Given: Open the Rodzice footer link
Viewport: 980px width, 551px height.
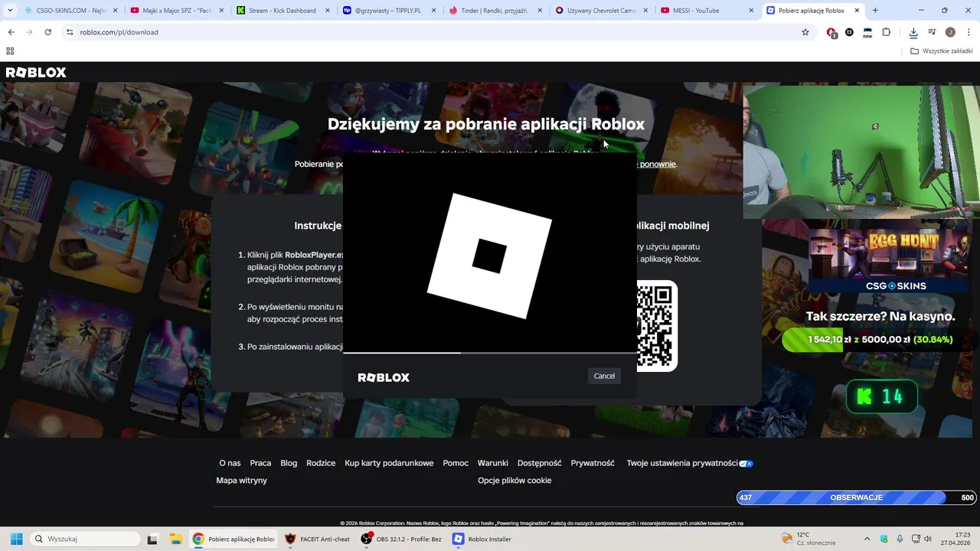Looking at the screenshot, I should (321, 463).
